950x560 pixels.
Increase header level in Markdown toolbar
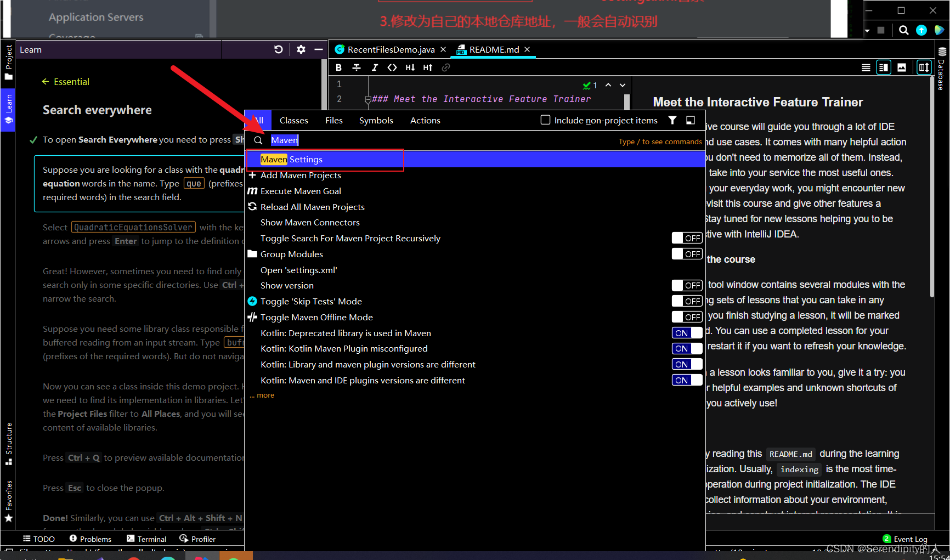pyautogui.click(x=428, y=67)
